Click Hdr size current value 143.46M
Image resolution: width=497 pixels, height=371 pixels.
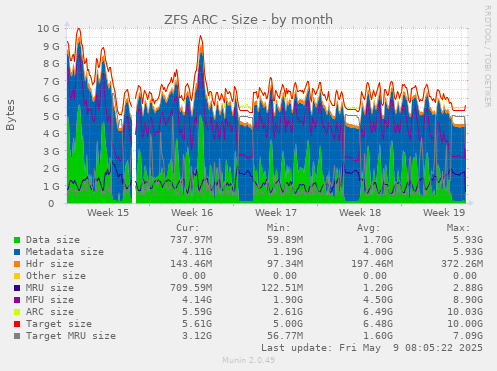(x=191, y=264)
